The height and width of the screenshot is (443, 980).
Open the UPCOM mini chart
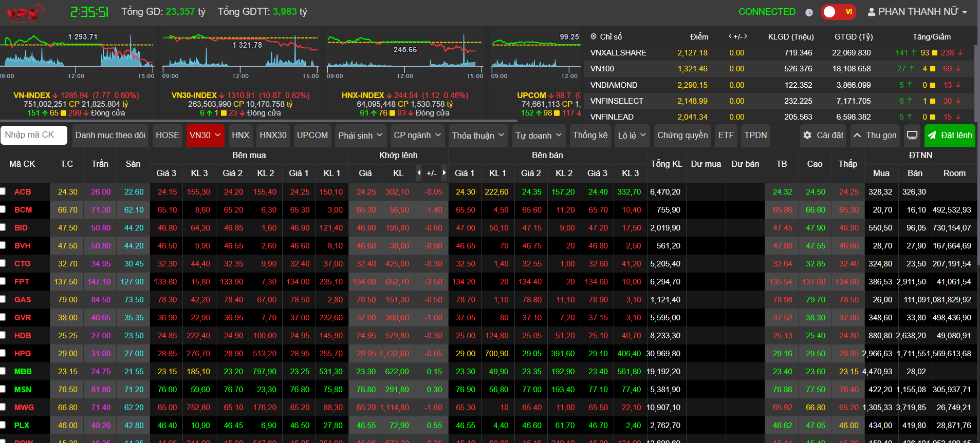[535, 55]
